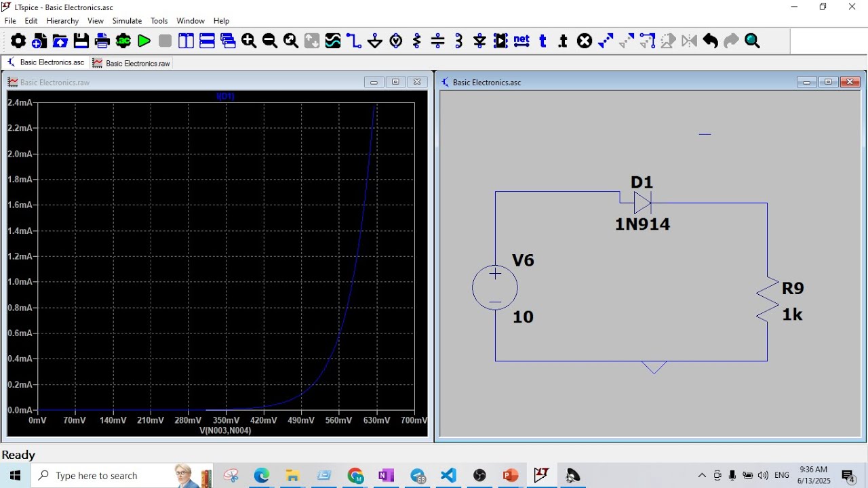
Task: Click the voltage value 10 text
Action: [x=523, y=317]
